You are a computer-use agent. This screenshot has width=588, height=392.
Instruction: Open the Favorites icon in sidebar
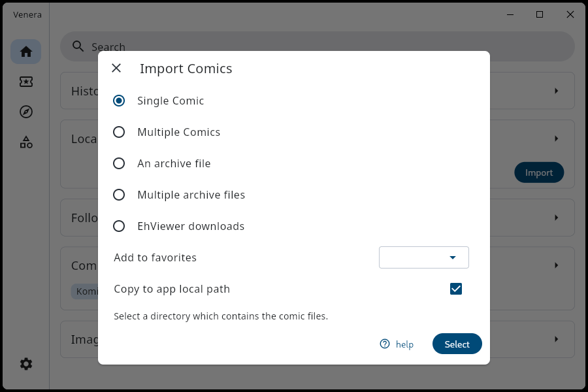point(26,82)
